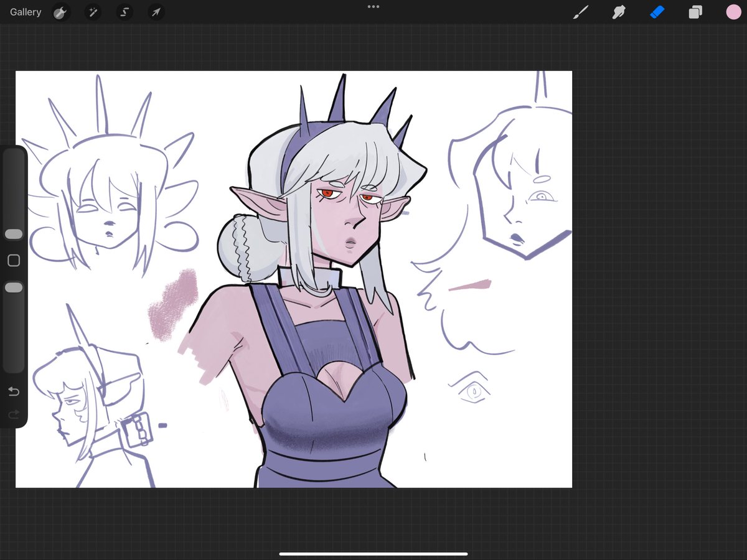Activate the Selection tool

tap(125, 12)
